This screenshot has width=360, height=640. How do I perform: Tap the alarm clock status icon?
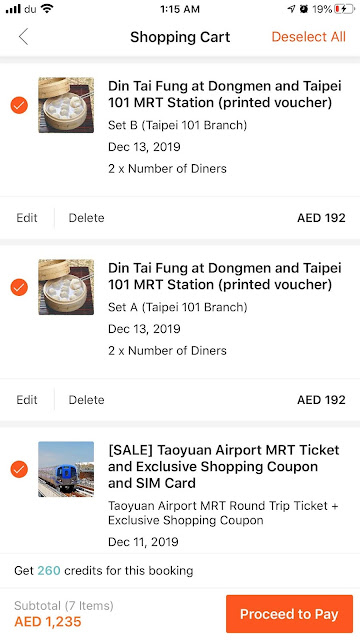click(304, 9)
